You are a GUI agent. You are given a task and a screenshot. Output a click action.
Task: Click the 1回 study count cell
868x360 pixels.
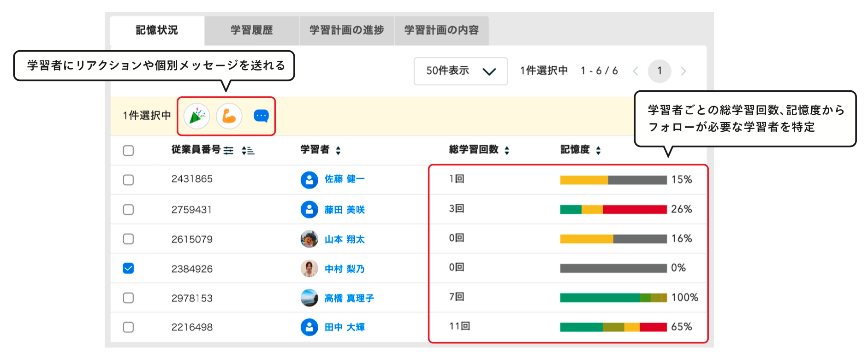coord(457,179)
